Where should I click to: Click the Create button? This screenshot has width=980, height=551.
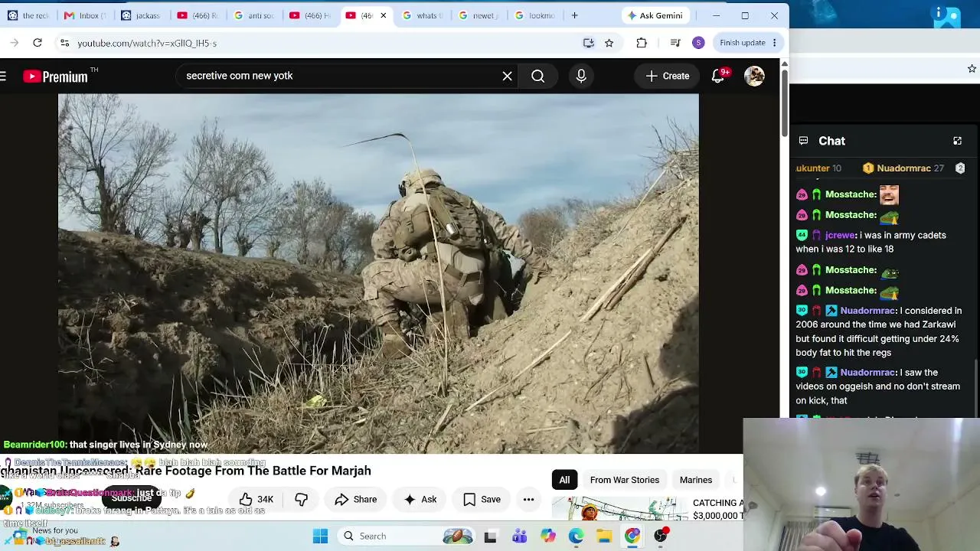click(667, 76)
